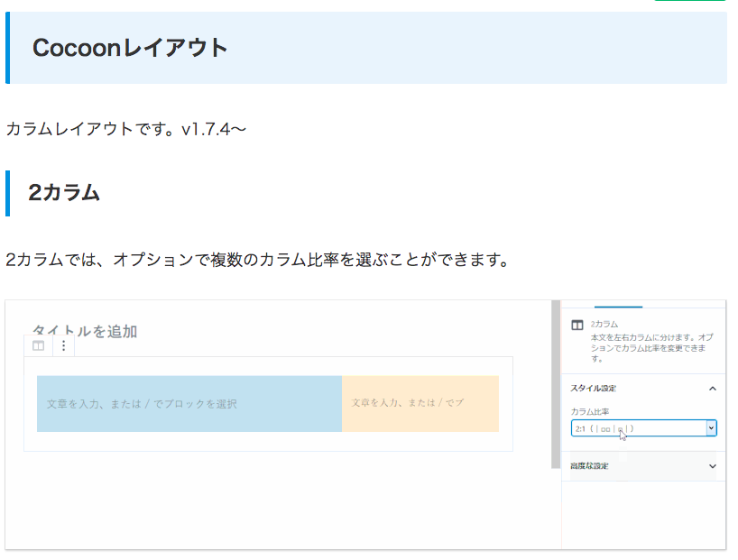738x560 pixels.
Task: Click the text カラムレイアウトです。v1.7.4〜
Action: [126, 129]
